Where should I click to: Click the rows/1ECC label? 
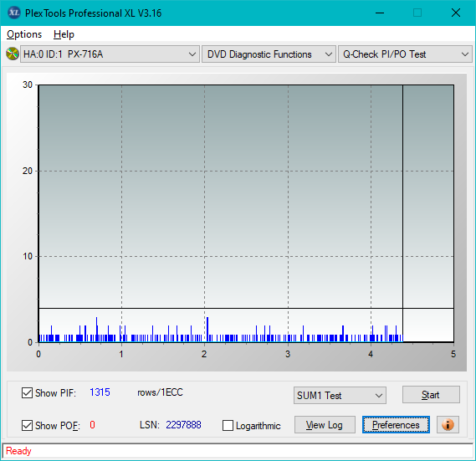(160, 392)
